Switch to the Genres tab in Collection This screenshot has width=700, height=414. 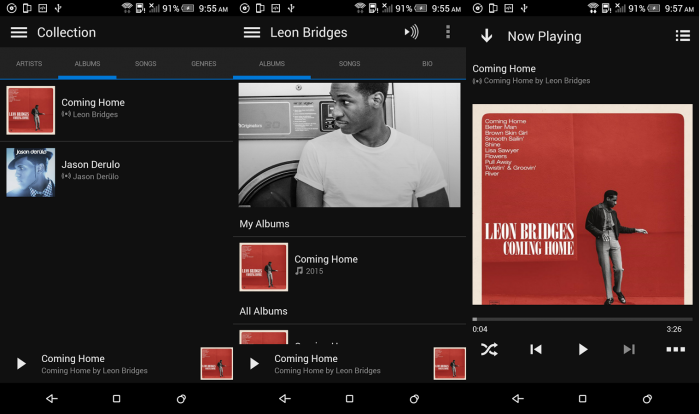tap(204, 64)
